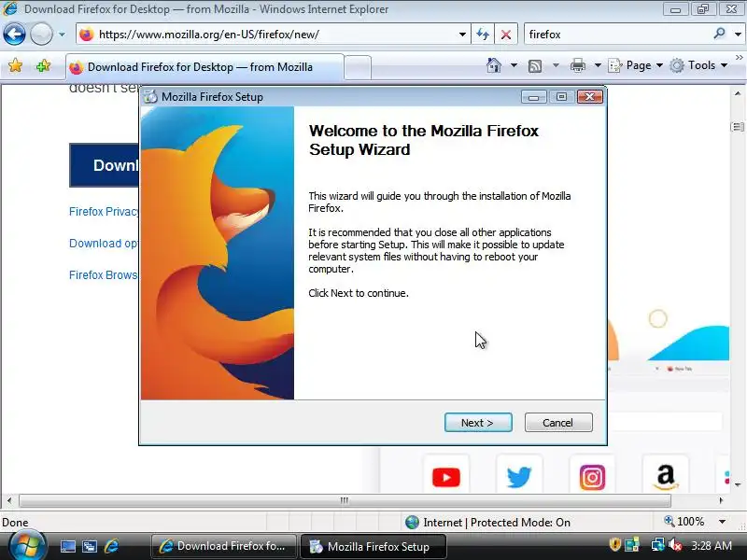The image size is (747, 560).
Task: Click the blue Download button on page
Action: click(x=105, y=165)
